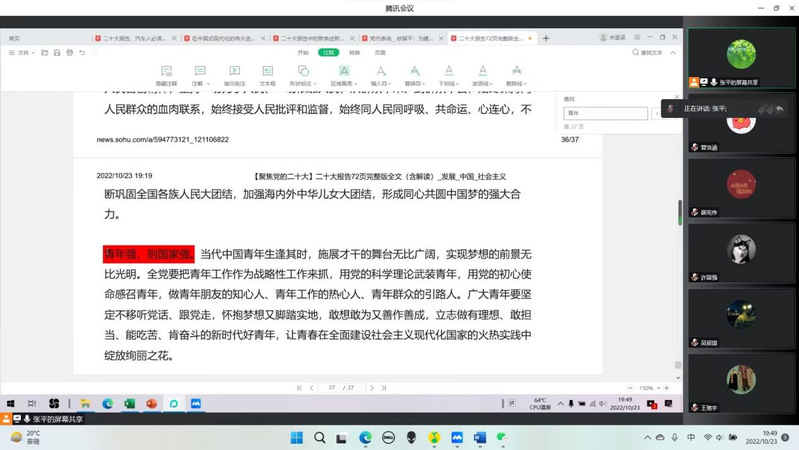Screen dimensions: 799x450
Task: Switch to the 转换 convert tab
Action: [x=354, y=52]
